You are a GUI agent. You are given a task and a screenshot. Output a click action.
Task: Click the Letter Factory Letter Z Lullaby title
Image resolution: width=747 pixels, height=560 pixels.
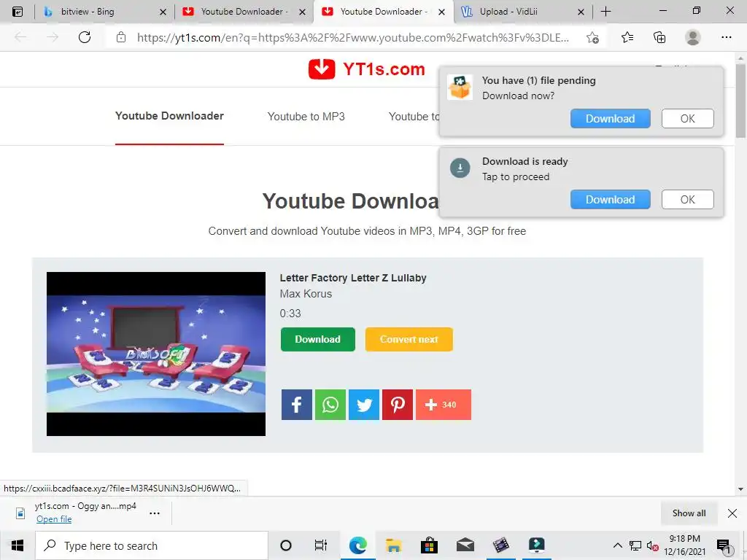(x=352, y=278)
